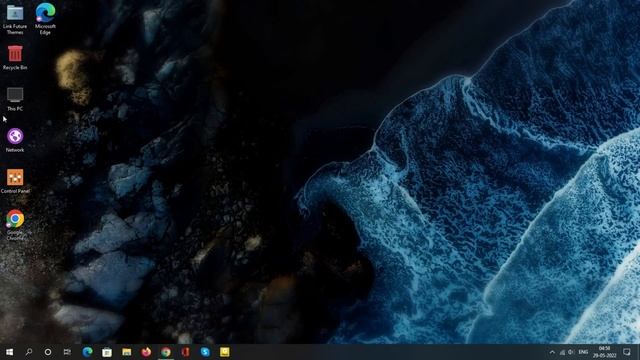Open the Windows Start menu
The image size is (640, 360).
click(x=9, y=352)
